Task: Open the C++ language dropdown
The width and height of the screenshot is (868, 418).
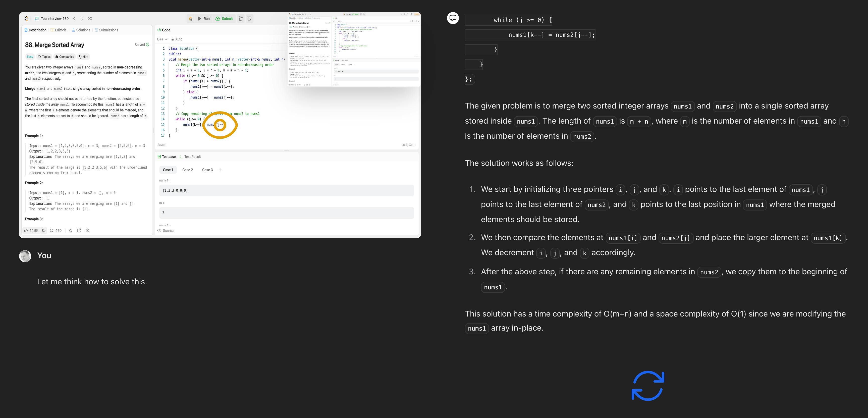Action: pos(162,39)
